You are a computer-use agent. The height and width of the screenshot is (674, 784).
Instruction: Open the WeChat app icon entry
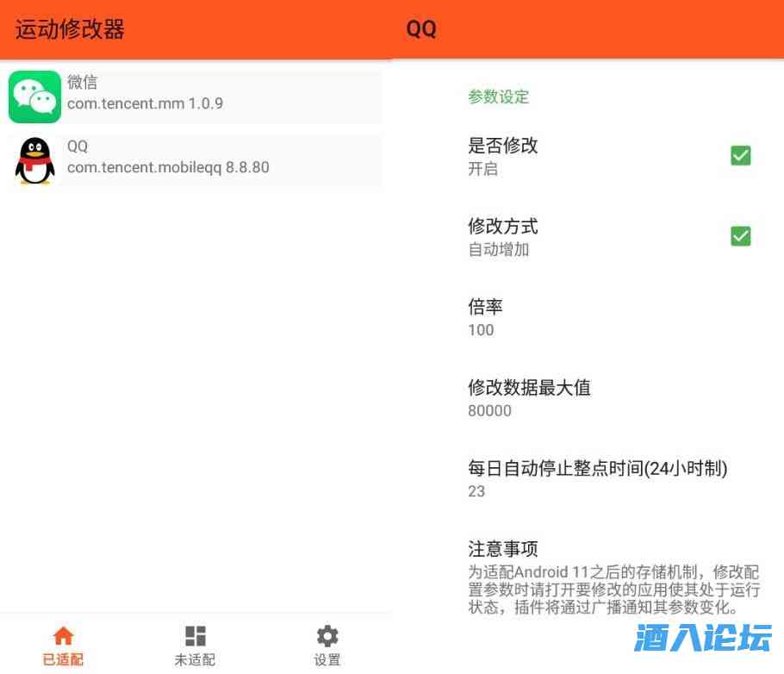click(x=34, y=97)
